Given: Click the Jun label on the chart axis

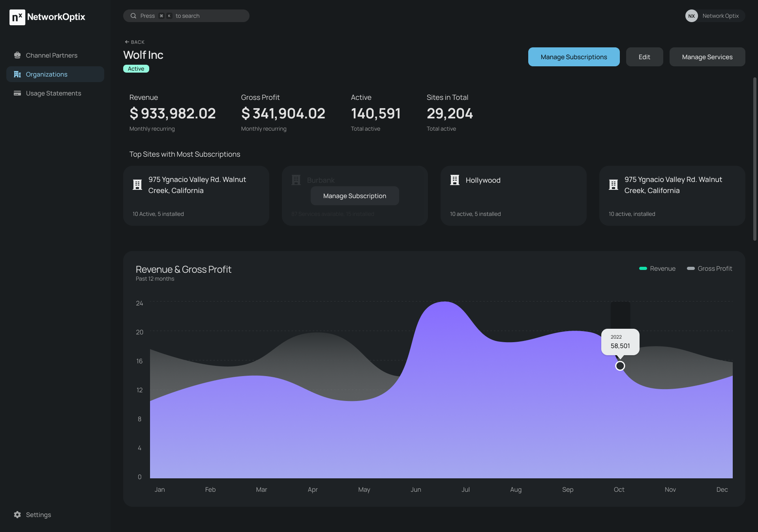Looking at the screenshot, I should click(x=416, y=489).
